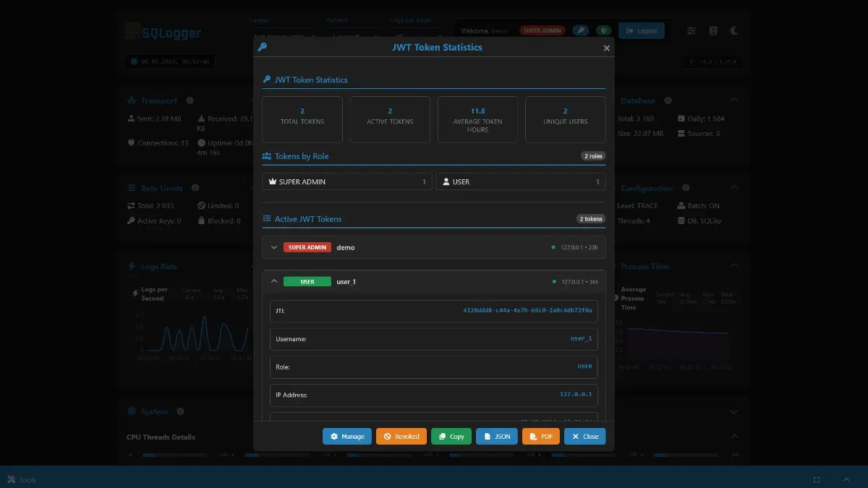The image size is (868, 488).
Task: Select the USER role card
Action: point(521,181)
